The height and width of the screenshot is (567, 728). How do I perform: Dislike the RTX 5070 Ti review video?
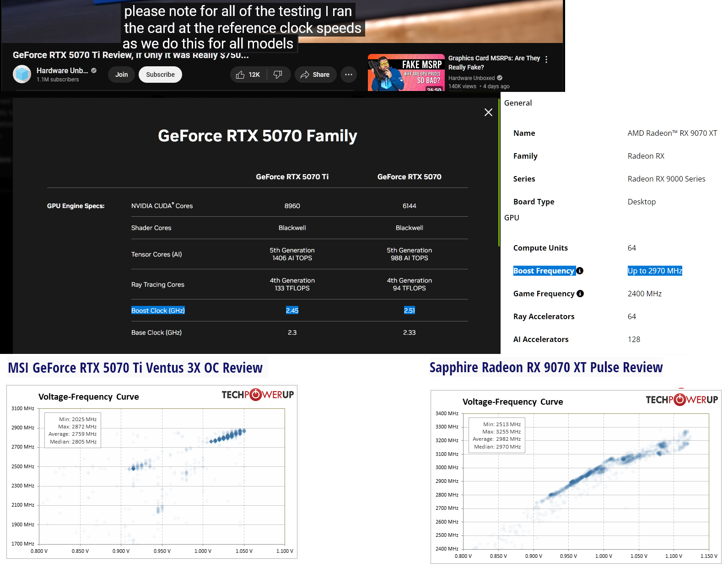[x=278, y=75]
